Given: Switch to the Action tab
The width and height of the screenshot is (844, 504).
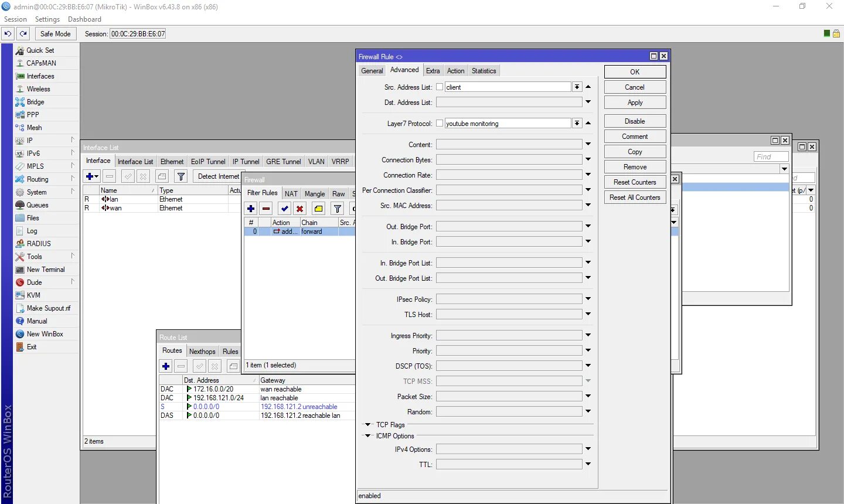Looking at the screenshot, I should 455,71.
